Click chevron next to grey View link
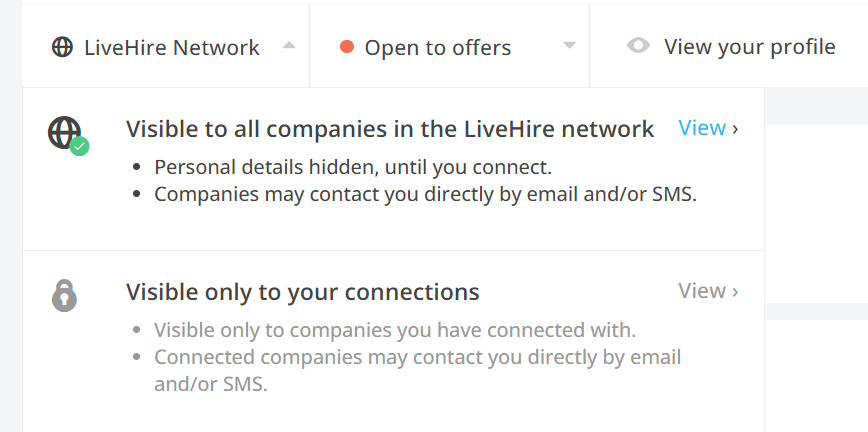Viewport: 868px width, 432px height. pyautogui.click(x=735, y=292)
